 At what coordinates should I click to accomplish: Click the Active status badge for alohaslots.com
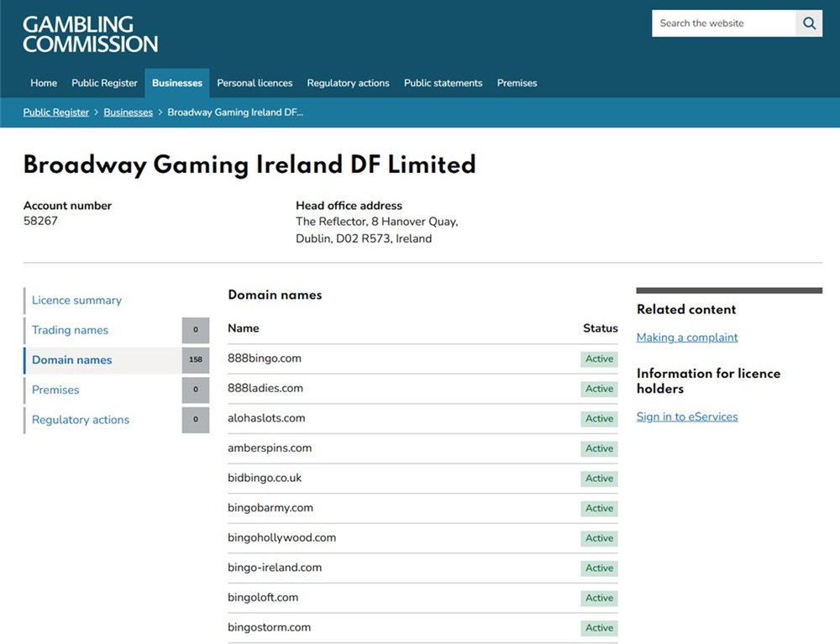(599, 419)
